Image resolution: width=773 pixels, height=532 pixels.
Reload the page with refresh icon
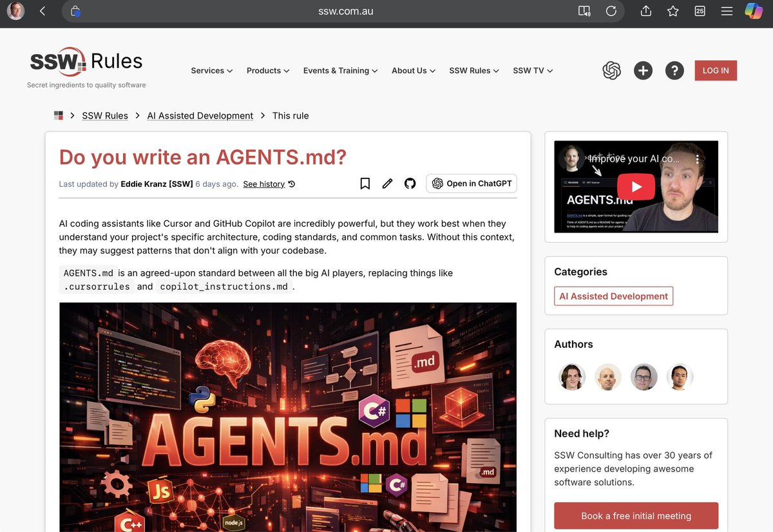611,11
